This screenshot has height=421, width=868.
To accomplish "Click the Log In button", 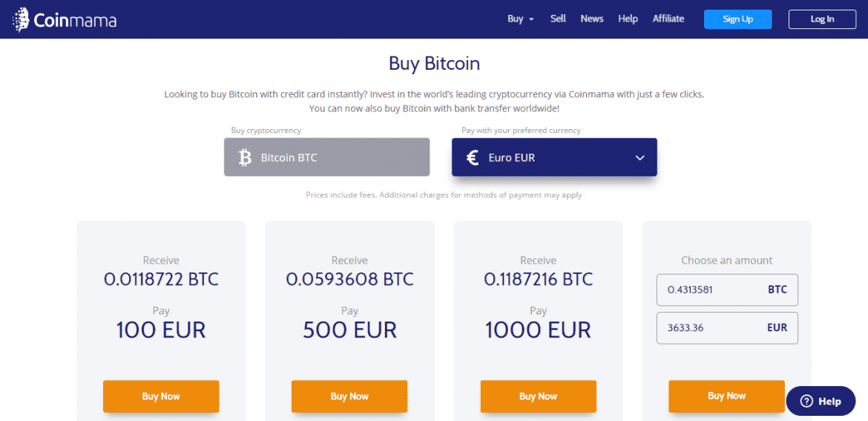I will point(822,19).
